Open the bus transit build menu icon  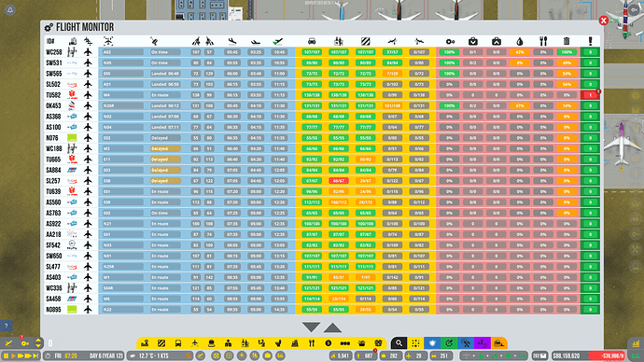178,343
